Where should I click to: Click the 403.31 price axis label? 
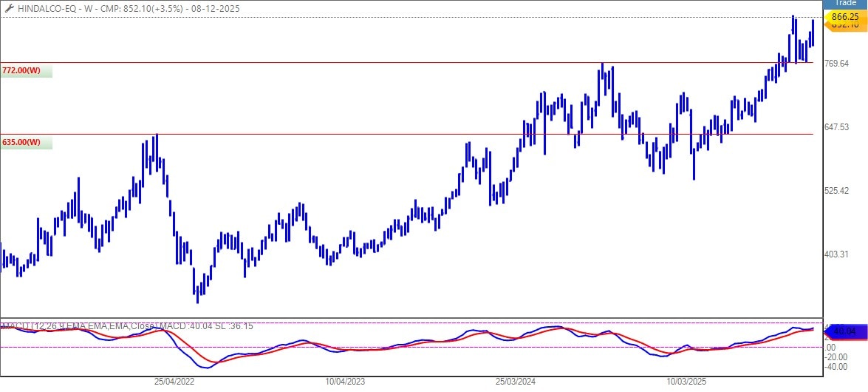(835, 254)
